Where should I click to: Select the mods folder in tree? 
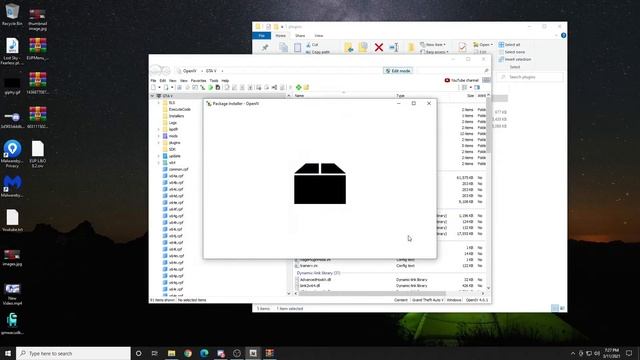pos(173,136)
